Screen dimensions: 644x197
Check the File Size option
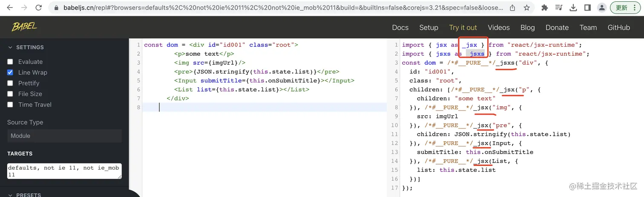pyautogui.click(x=10, y=94)
